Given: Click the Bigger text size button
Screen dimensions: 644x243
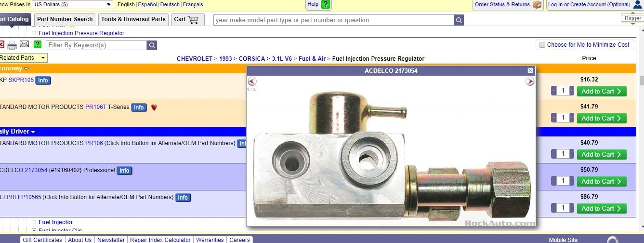Looking at the screenshot, I should [633, 18].
